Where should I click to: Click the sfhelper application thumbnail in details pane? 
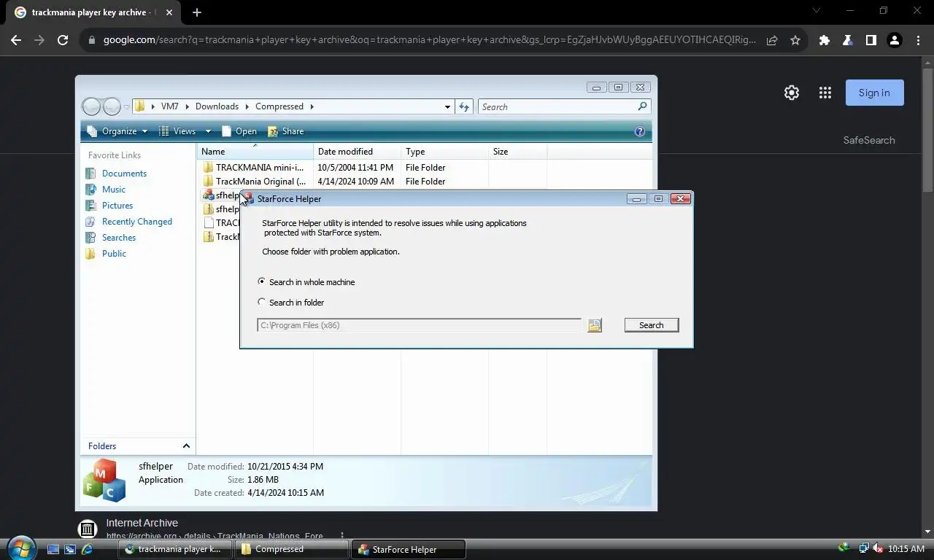click(104, 480)
